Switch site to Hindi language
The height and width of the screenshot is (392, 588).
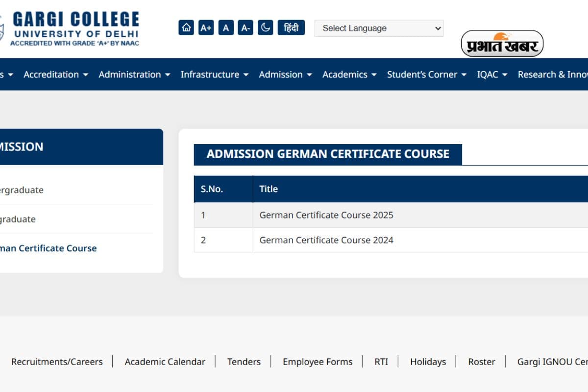(x=291, y=28)
